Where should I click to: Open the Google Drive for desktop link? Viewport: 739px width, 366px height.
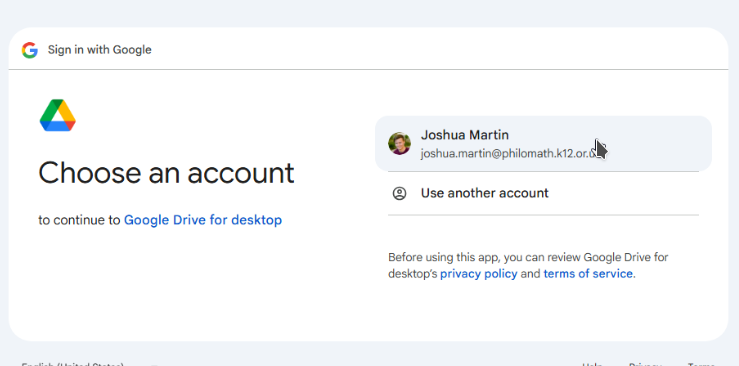click(203, 220)
